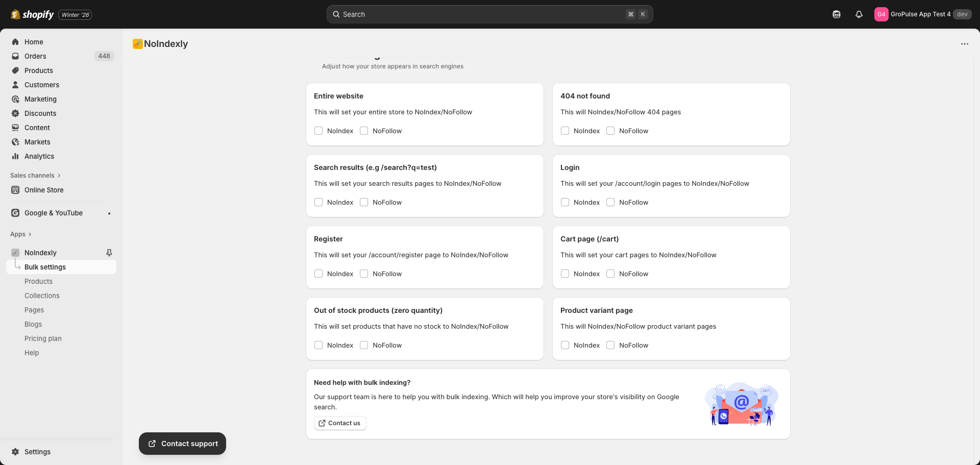980x465 pixels.
Task: Switch to the Collections page in NoIndexly
Action: coord(42,296)
